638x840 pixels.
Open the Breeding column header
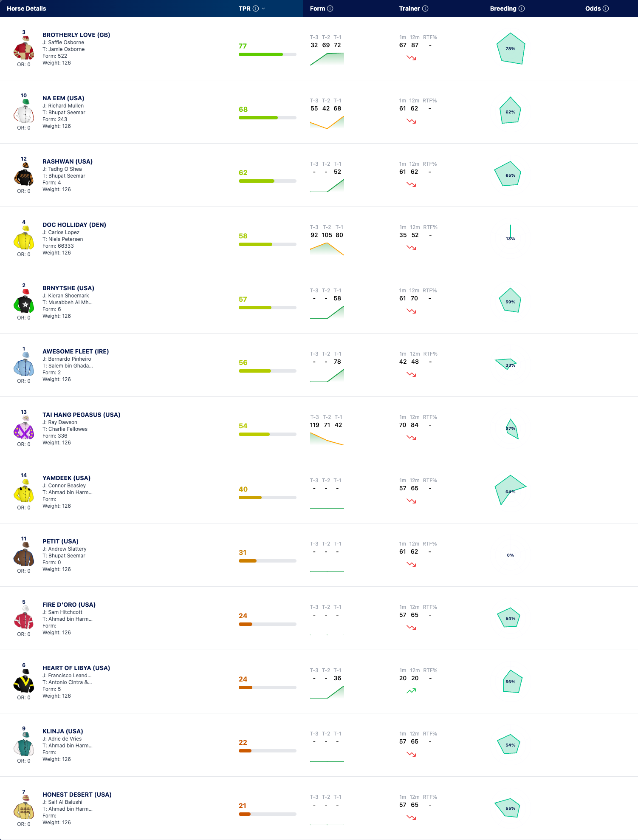pos(503,8)
